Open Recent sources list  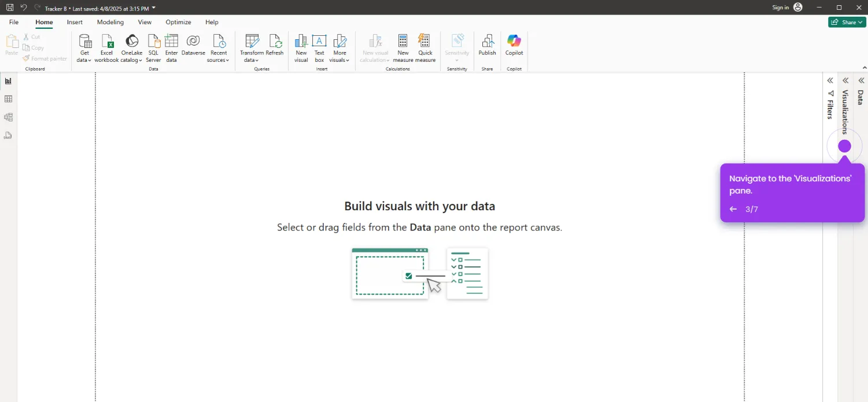(219, 49)
